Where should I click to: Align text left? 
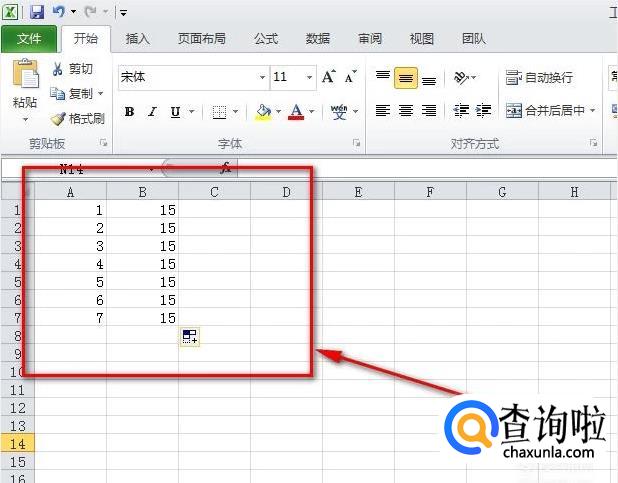click(x=382, y=110)
